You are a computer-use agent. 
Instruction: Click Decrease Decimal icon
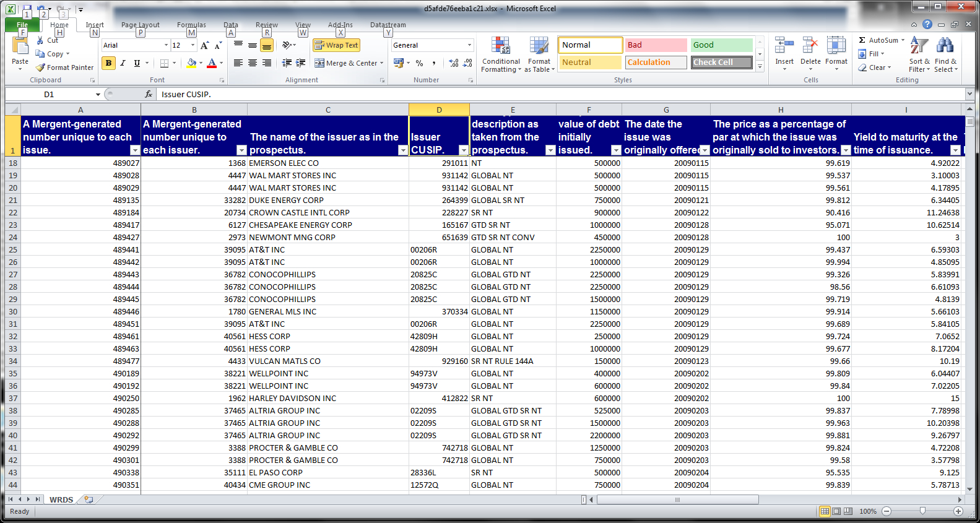467,63
